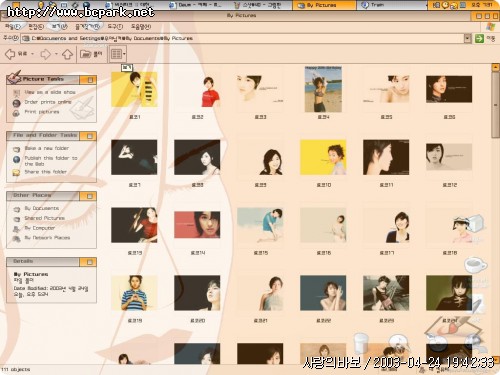Click Print pictures link
This screenshot has width=500, height=375.
point(42,112)
